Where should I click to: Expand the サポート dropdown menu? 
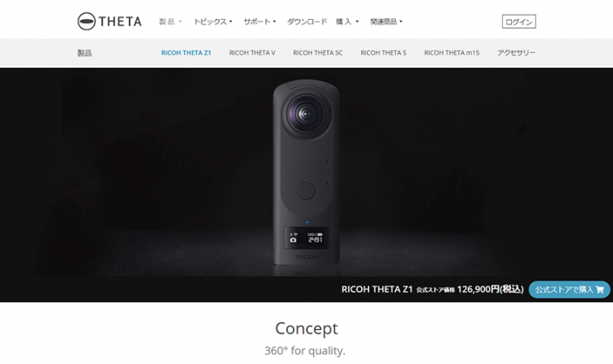tap(259, 22)
